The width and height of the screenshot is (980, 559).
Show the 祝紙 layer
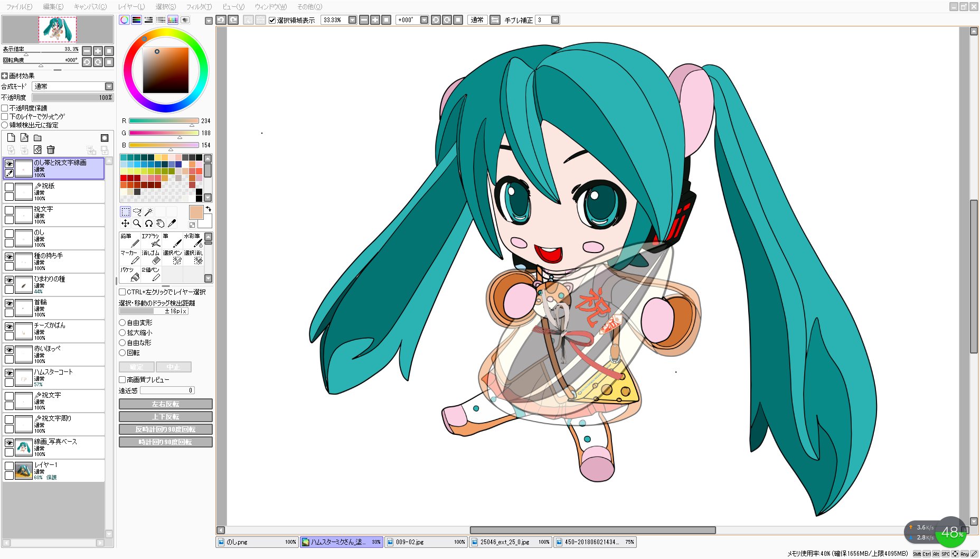click(9, 187)
